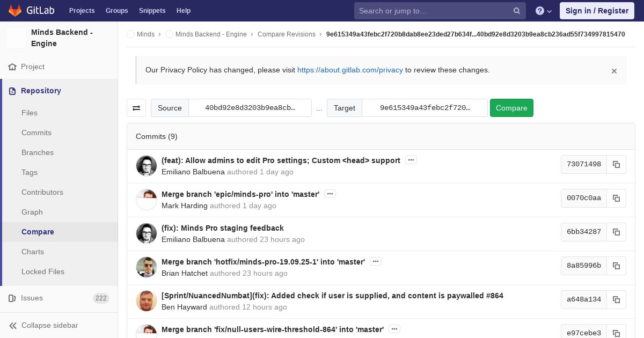
Task: Open Graph in sidebar
Action: click(x=32, y=212)
